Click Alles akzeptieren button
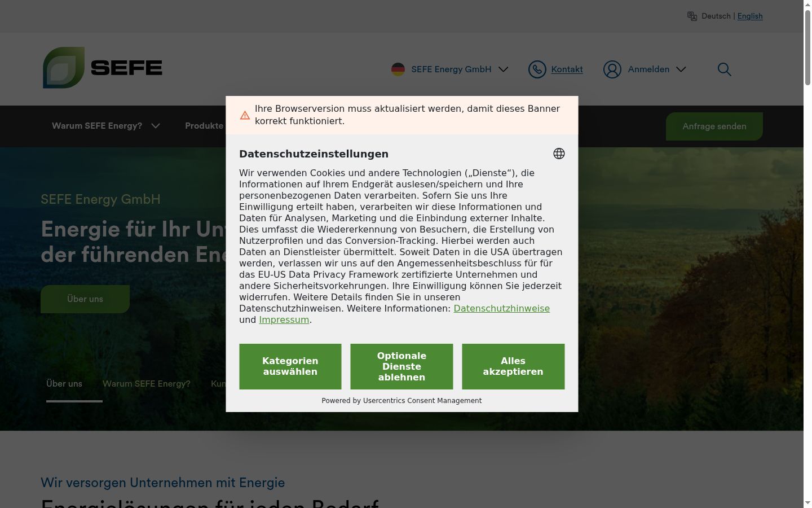The image size is (812, 508). click(513, 366)
